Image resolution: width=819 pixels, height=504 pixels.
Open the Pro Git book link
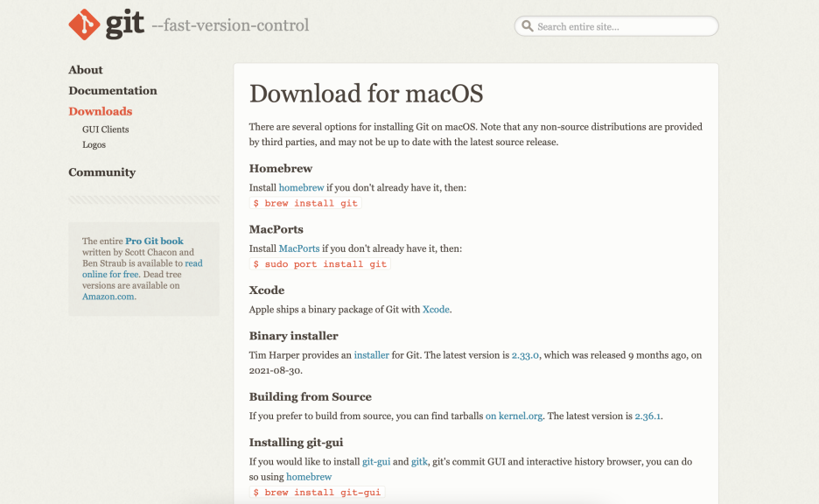(x=154, y=241)
